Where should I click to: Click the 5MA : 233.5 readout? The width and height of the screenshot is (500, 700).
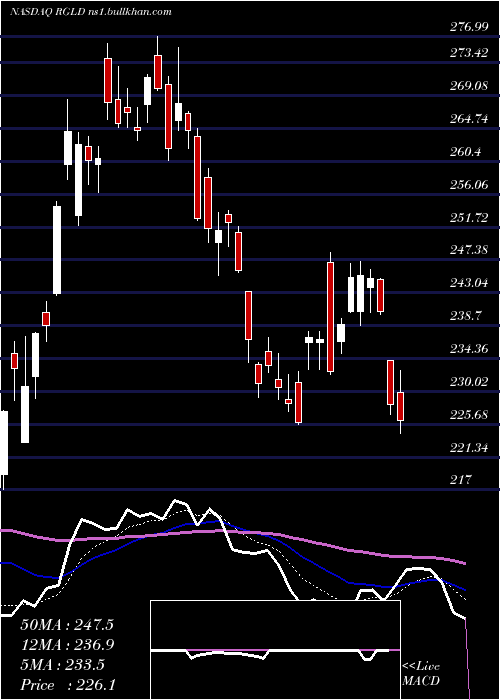[62, 664]
